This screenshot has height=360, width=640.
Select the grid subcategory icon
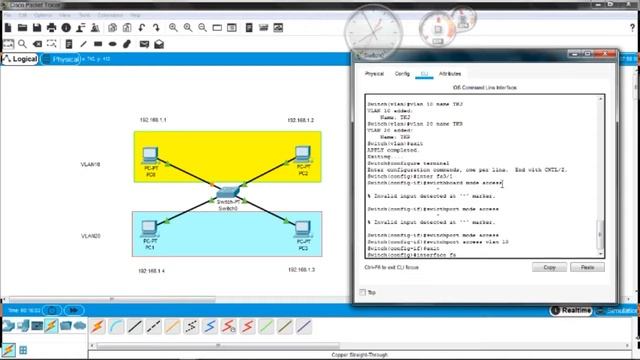(x=23, y=350)
